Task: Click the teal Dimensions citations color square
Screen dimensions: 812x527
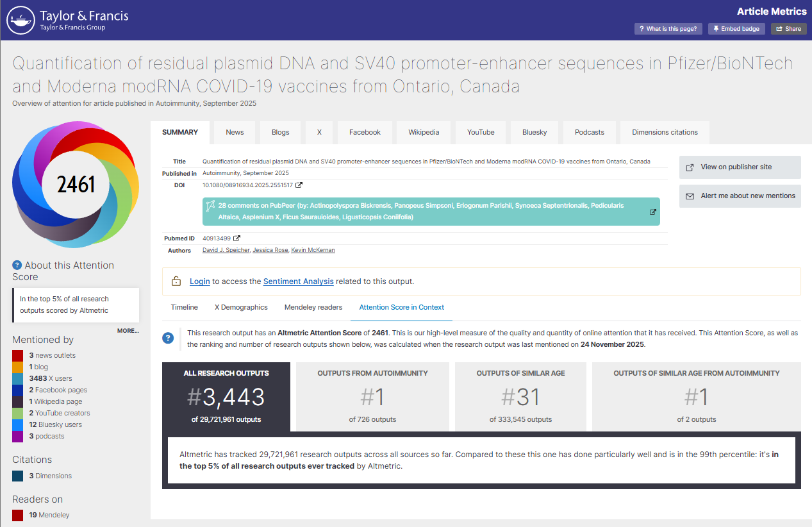Action: click(18, 476)
